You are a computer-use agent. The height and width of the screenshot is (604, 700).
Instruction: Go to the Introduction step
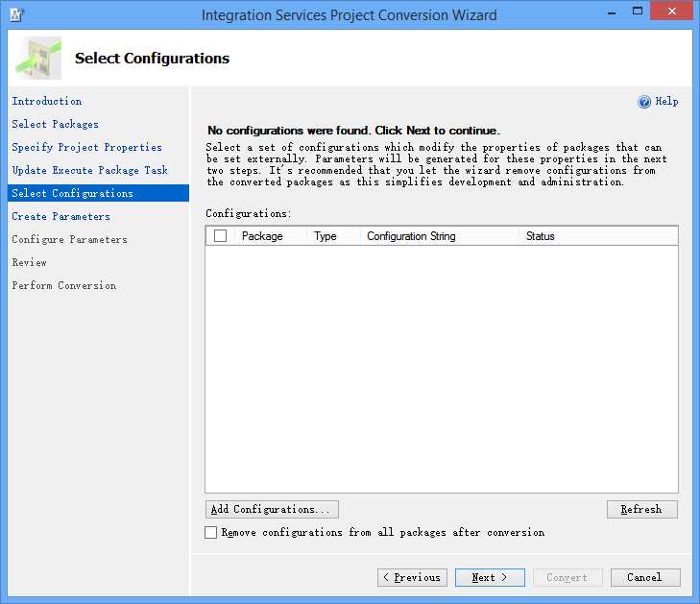[47, 102]
